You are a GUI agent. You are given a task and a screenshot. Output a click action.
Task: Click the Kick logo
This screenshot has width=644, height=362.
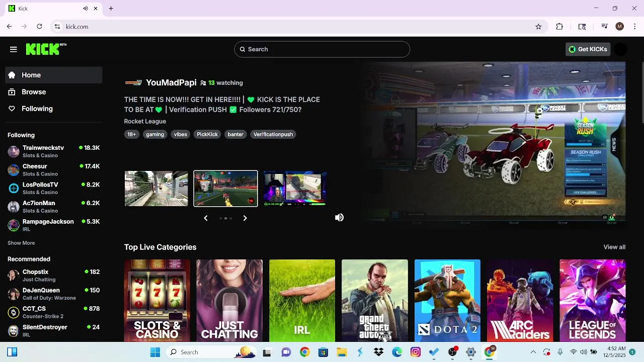[46, 49]
